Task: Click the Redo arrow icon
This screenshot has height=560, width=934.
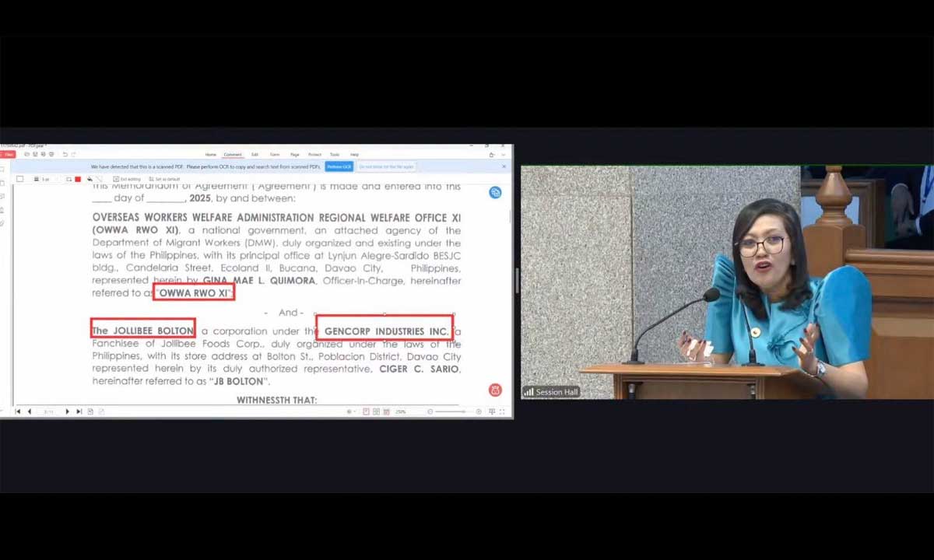Action: [73, 154]
